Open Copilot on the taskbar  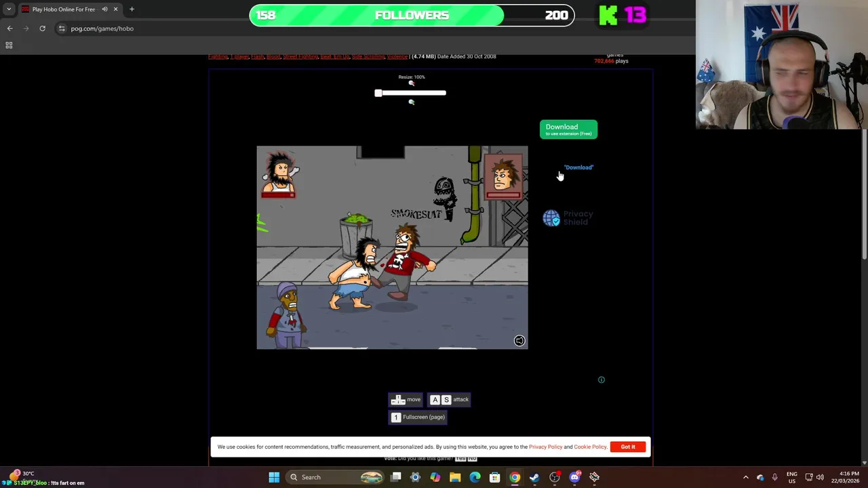click(435, 477)
